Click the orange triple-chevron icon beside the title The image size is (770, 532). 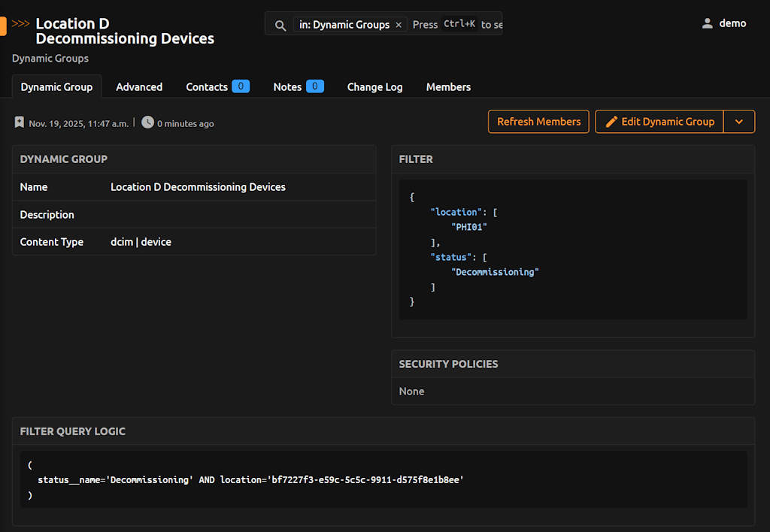(21, 24)
